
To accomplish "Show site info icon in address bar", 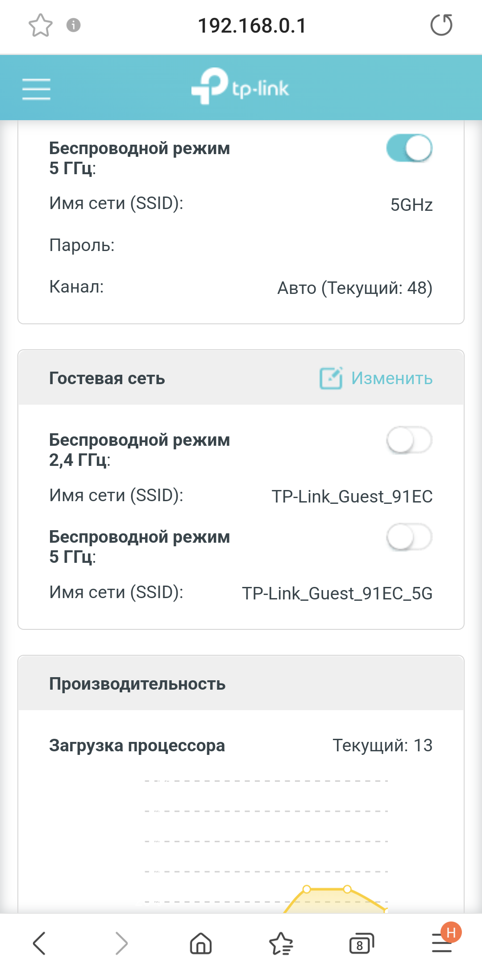I will coord(74,25).
